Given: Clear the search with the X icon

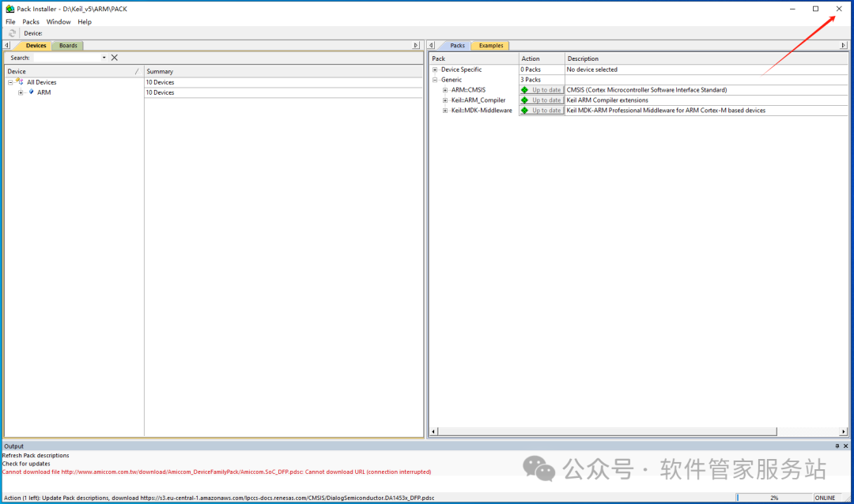Looking at the screenshot, I should point(115,58).
